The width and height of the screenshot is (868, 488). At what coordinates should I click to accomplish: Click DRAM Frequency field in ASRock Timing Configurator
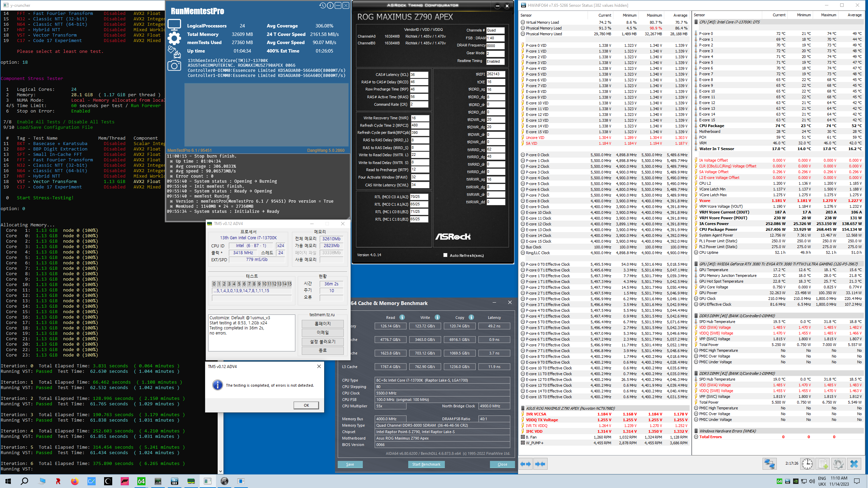495,46
